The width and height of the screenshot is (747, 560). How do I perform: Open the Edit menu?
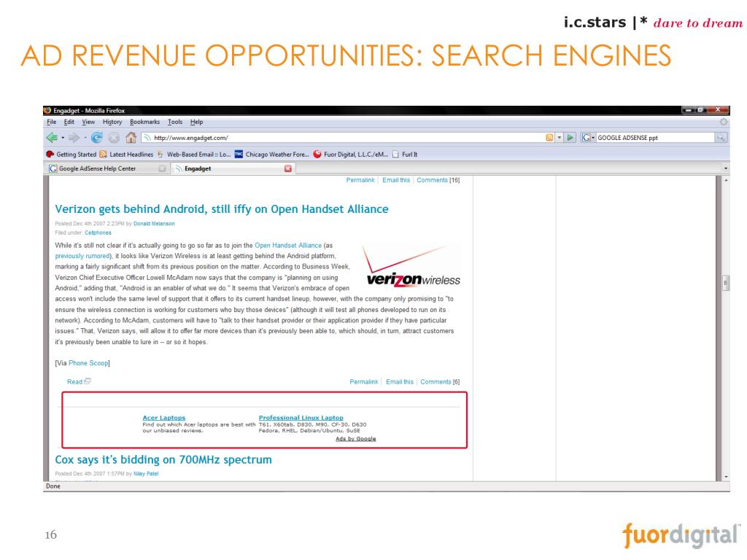click(x=69, y=122)
